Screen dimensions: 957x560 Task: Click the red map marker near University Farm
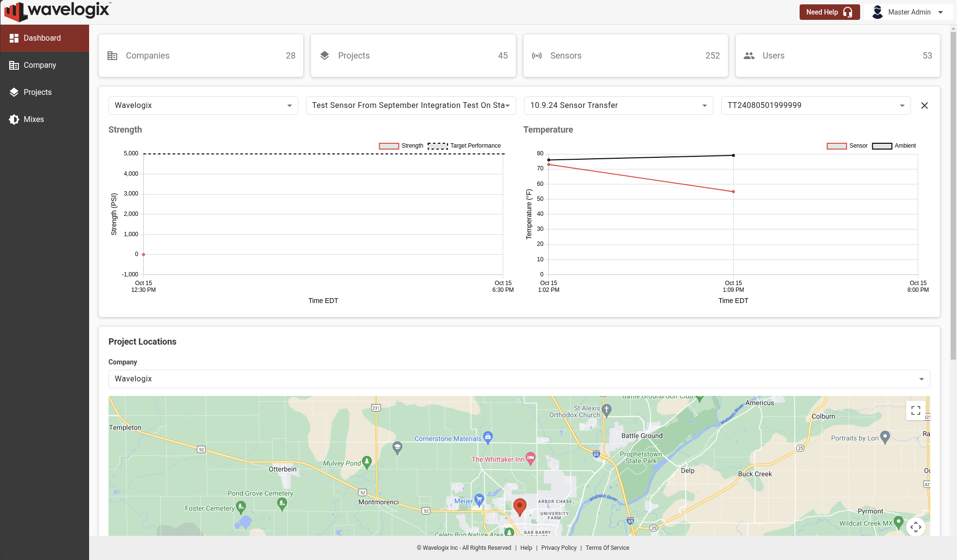pos(520,506)
